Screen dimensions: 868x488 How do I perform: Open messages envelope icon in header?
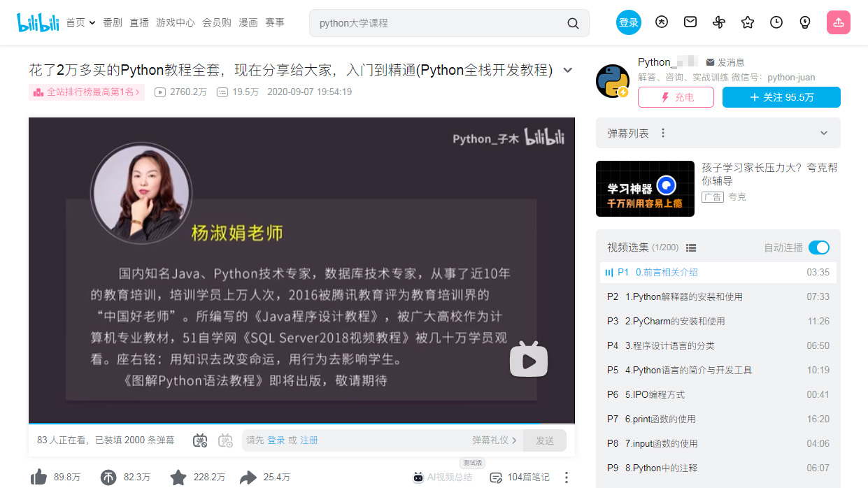690,22
